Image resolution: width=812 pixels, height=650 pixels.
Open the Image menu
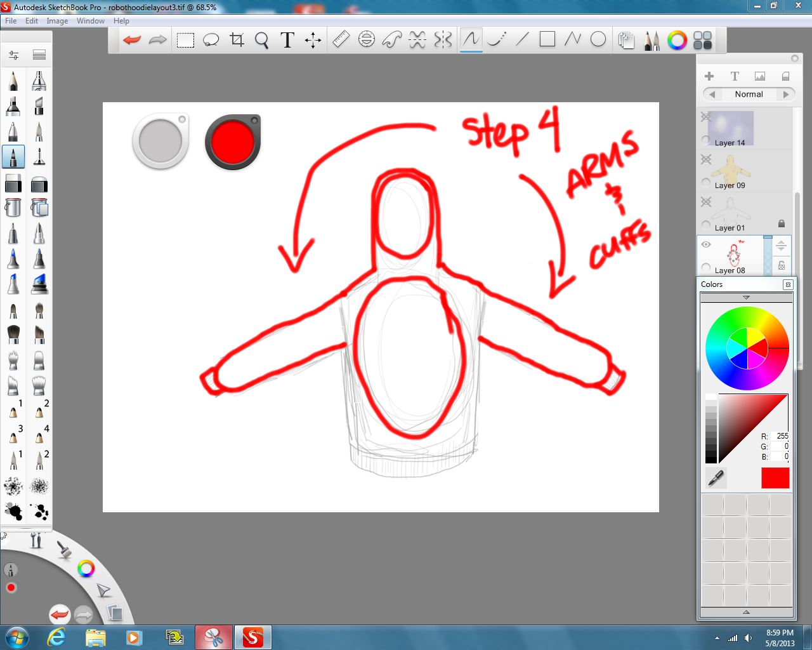click(57, 20)
